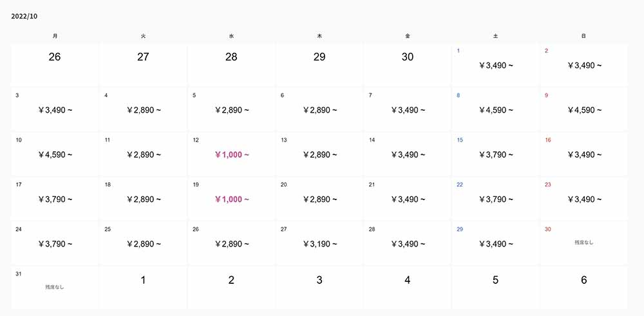
Task: Open October 29 at ¥3,490
Action: click(x=496, y=244)
